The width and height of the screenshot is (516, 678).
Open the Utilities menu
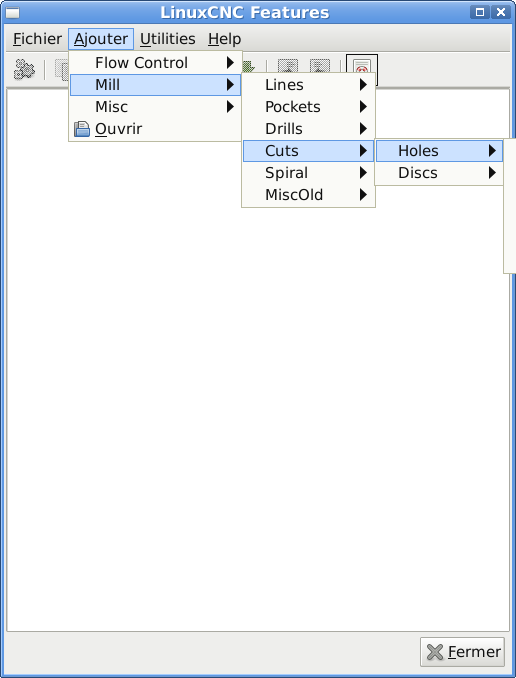pyautogui.click(x=168, y=39)
